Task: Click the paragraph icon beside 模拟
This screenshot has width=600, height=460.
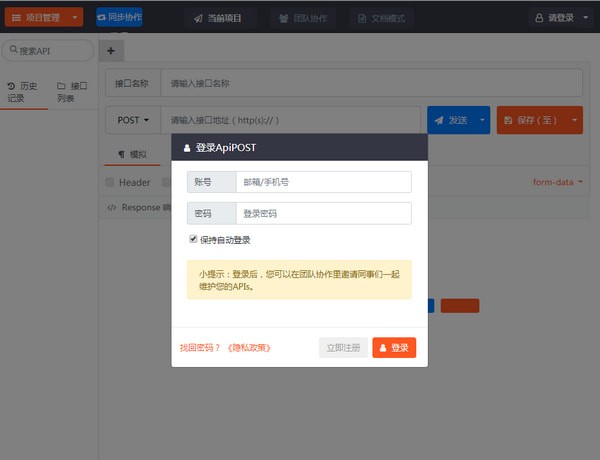Action: 122,154
